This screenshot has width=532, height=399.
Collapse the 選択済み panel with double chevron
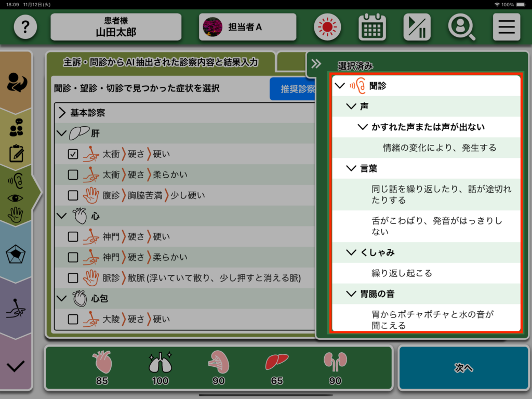tap(316, 64)
